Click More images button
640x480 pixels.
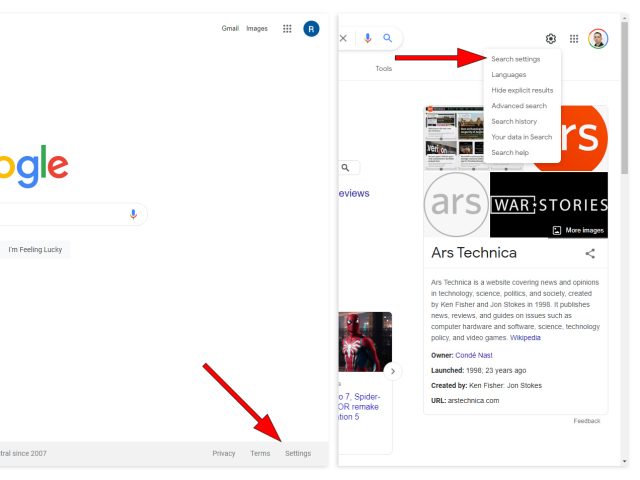[x=578, y=230]
